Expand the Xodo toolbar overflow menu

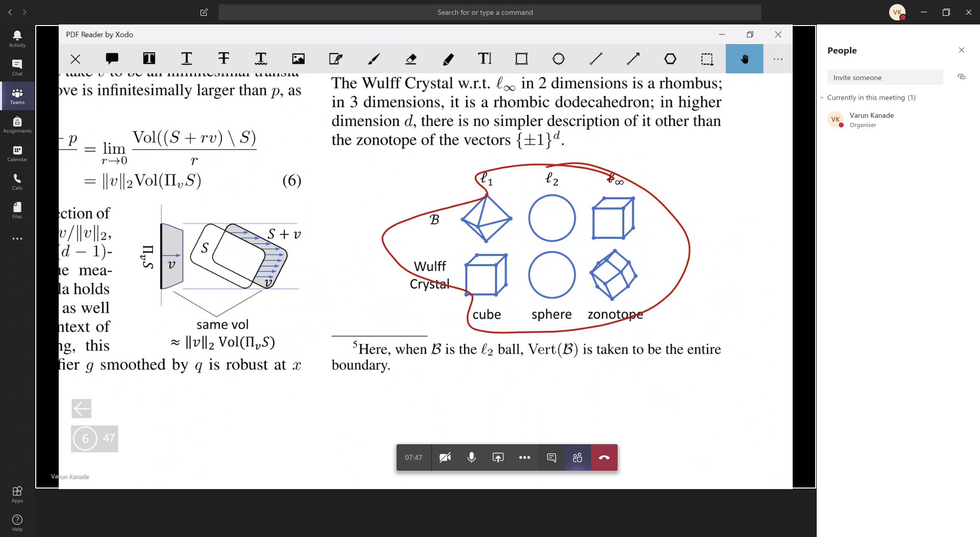point(777,59)
